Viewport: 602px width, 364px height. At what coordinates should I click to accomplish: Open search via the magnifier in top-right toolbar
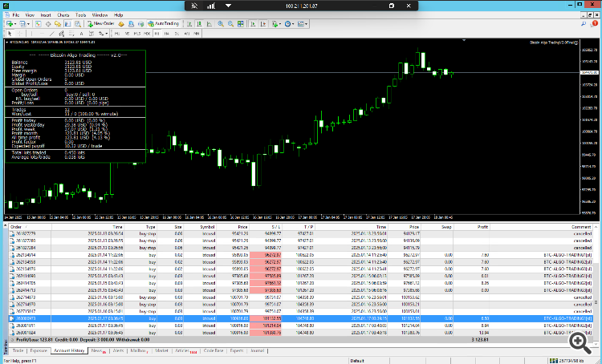coord(584,24)
